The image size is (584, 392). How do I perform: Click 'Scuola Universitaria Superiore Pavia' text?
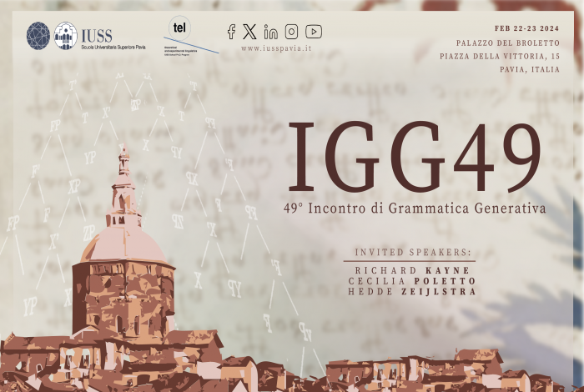[113, 48]
